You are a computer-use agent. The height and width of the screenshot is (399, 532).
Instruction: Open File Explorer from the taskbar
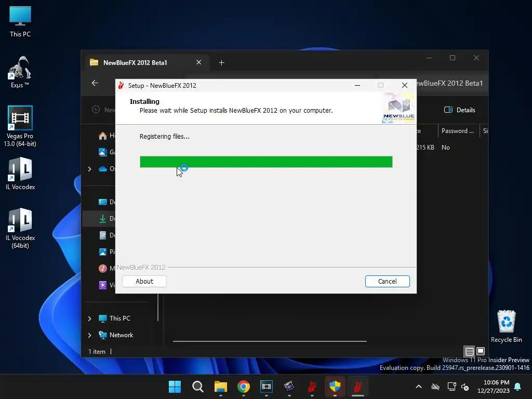pyautogui.click(x=220, y=387)
